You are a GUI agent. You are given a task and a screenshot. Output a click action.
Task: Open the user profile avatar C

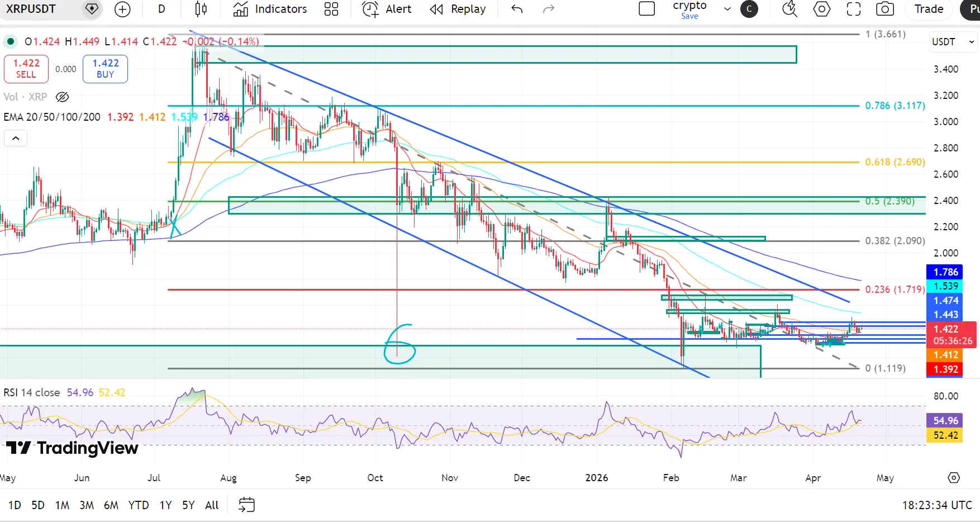749,9
